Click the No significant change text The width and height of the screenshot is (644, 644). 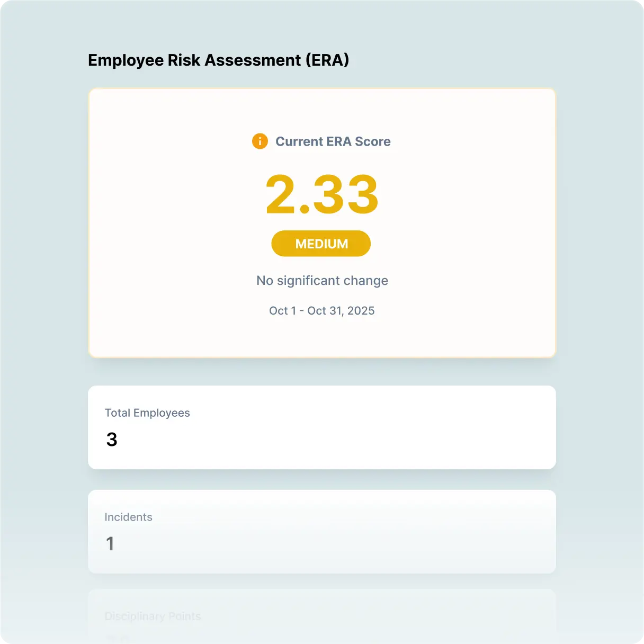(x=322, y=281)
